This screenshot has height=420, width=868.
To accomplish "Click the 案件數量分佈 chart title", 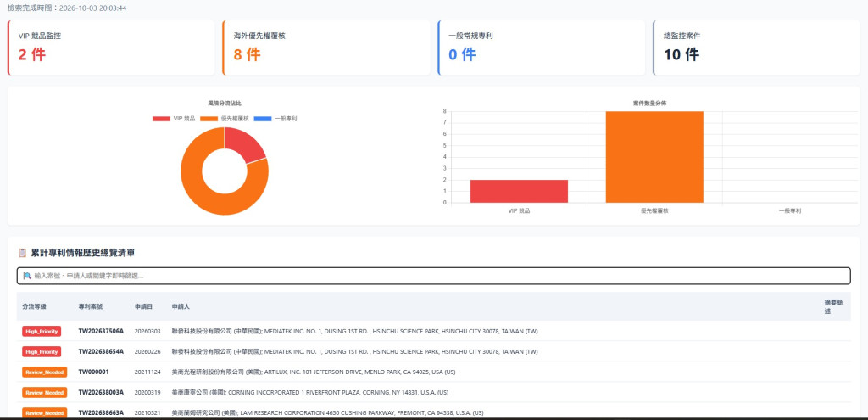I will pos(650,103).
